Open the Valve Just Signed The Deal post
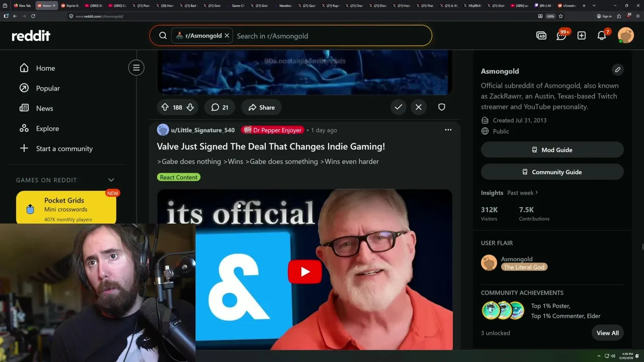644x362 pixels. point(271,146)
